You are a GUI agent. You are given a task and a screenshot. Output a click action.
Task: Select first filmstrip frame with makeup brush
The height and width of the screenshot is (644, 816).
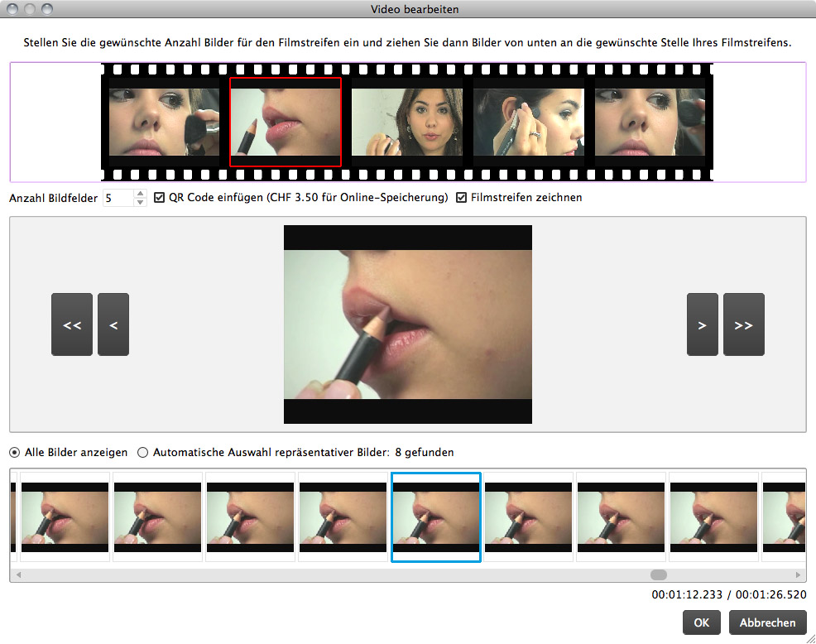(x=164, y=122)
